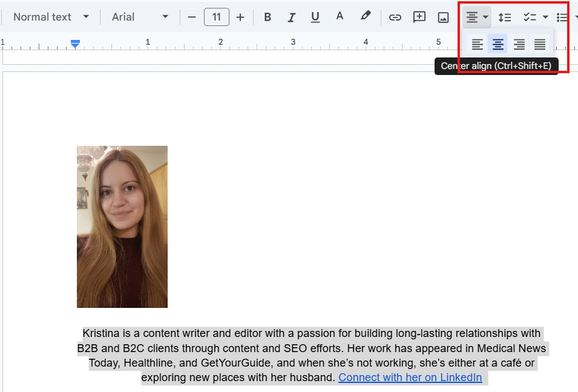The image size is (578, 392).
Task: Expand the checklist menu arrow
Action: point(545,17)
